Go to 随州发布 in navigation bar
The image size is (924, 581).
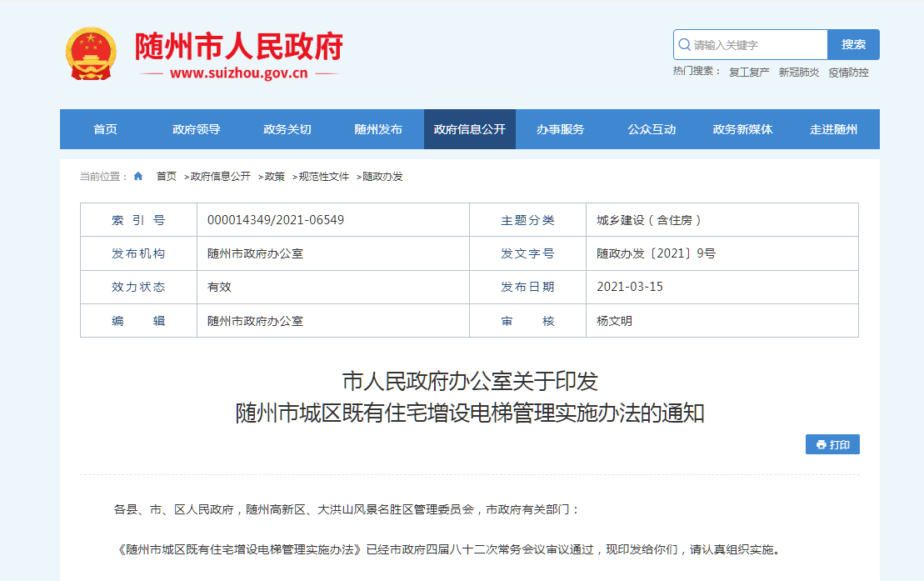(x=378, y=129)
